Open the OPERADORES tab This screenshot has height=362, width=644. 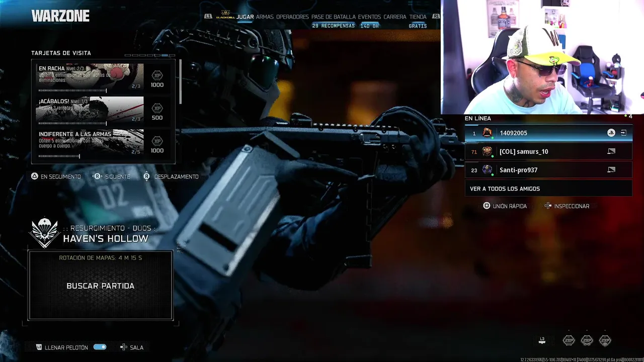click(x=292, y=17)
